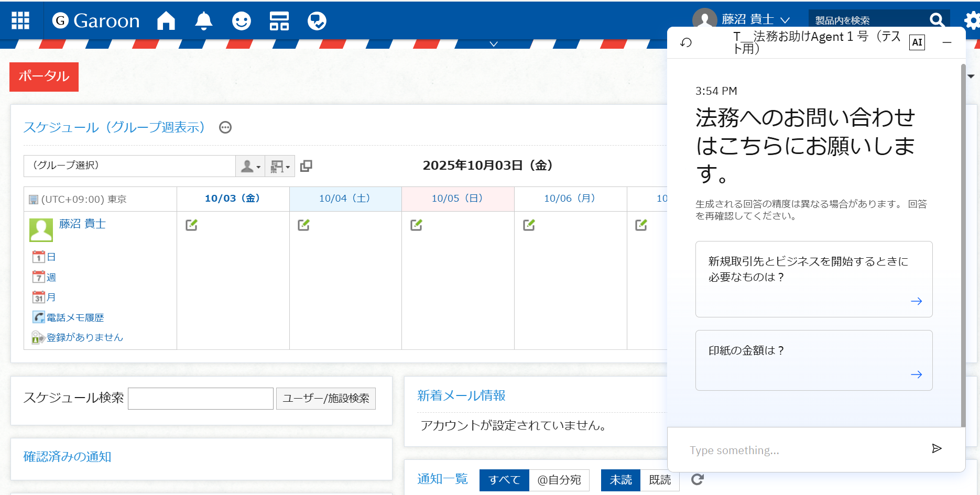
Task: Click the 登録がありません link
Action: click(85, 337)
